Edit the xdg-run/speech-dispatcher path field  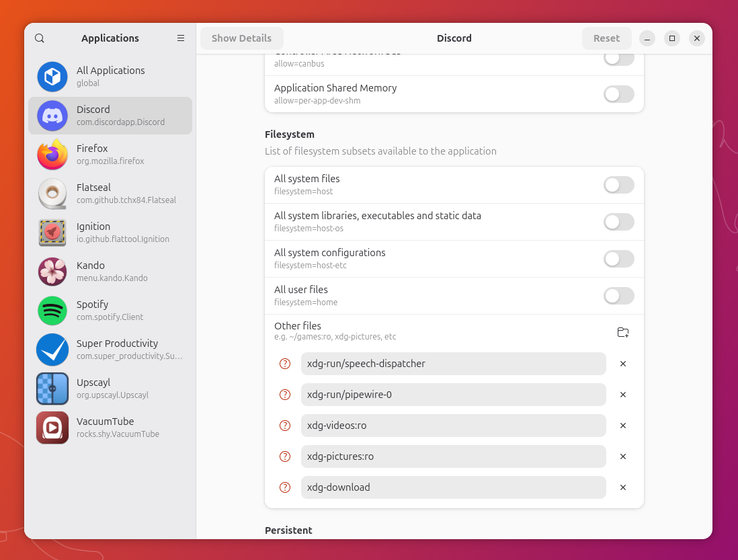click(453, 364)
